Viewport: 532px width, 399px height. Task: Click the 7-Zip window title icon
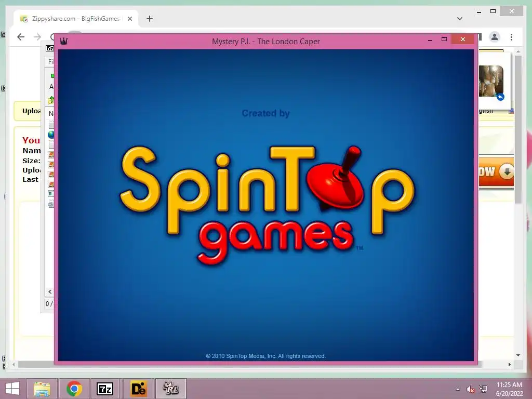coord(50,48)
